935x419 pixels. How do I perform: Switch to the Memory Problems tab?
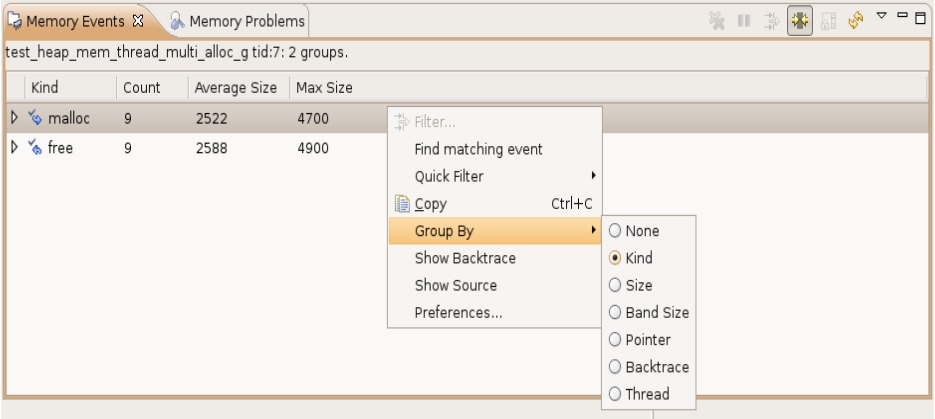[x=236, y=20]
